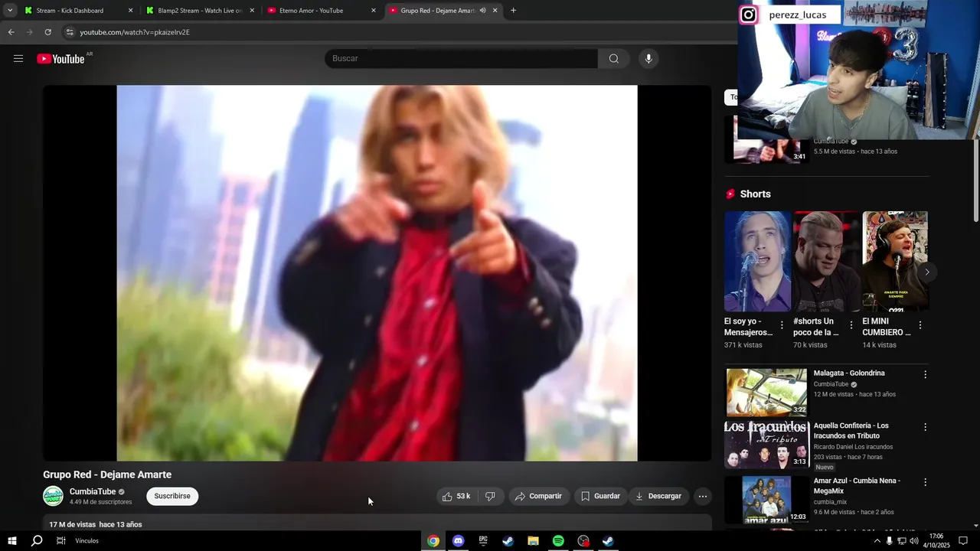
Task: Open Los Iracundos en Tributo thumbnail
Action: 766,444
